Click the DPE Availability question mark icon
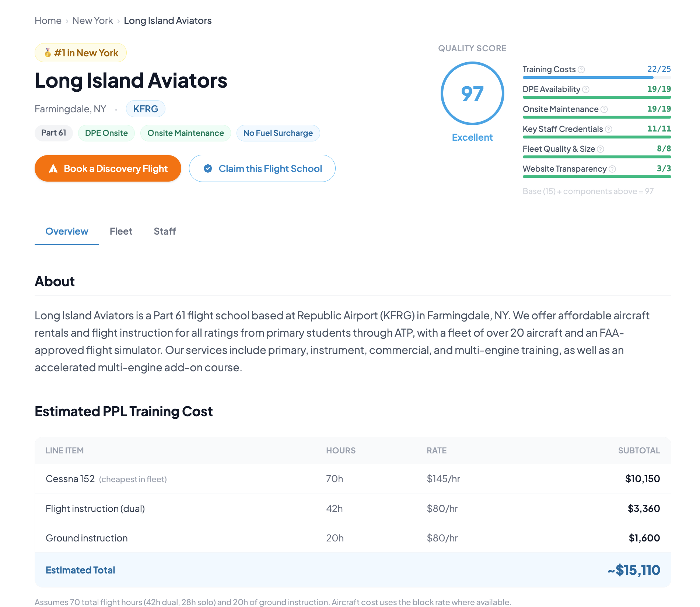Screen dimensions: 700x607 point(586,90)
